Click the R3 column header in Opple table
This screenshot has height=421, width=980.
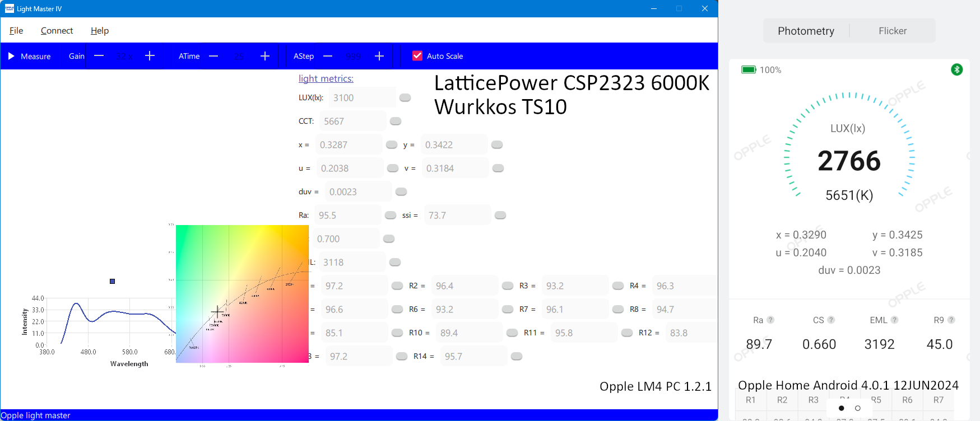click(813, 400)
